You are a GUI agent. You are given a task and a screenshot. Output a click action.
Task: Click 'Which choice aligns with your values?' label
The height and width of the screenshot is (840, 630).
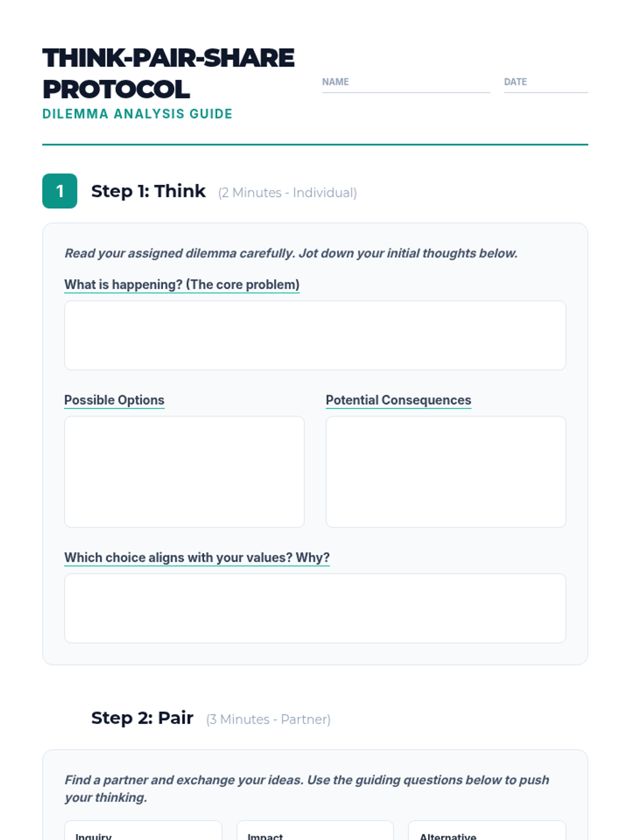pyautogui.click(x=197, y=558)
